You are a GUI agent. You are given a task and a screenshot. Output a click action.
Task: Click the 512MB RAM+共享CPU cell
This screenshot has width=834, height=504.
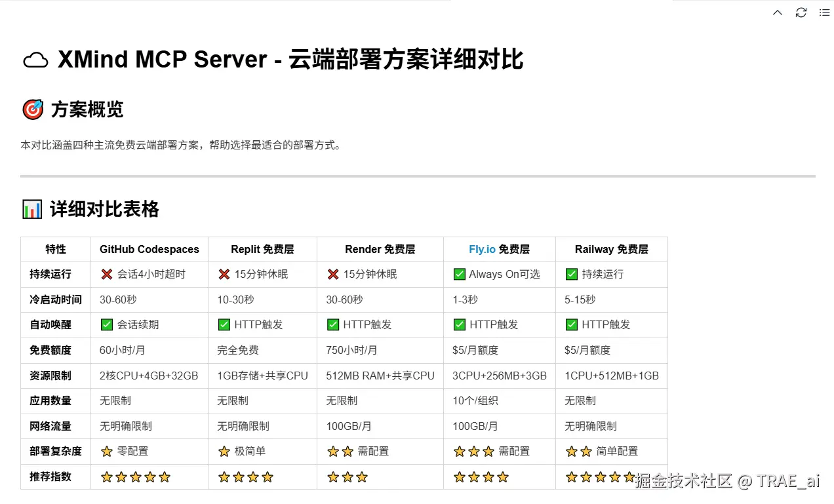[380, 376]
